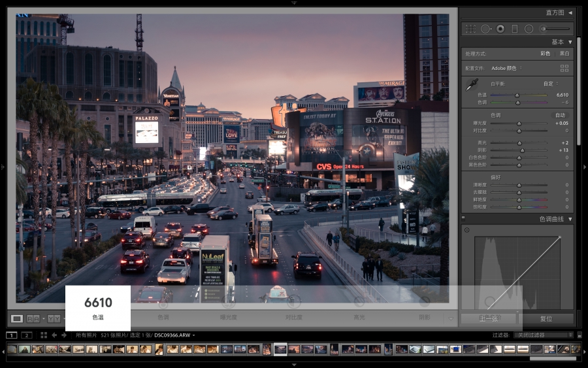Switch to loupe view mode
This screenshot has width=588, height=368.
pos(16,319)
